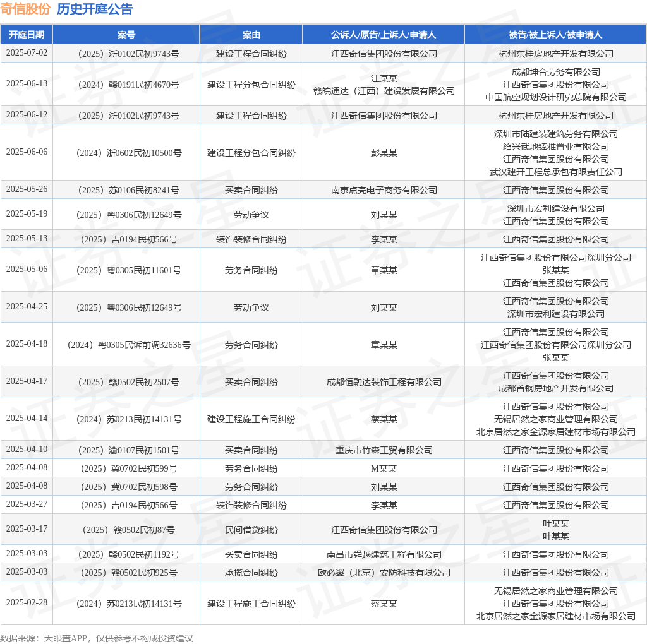Click defendant 成都首钢房地产开发有限公司
The image size is (647, 644).
(556, 388)
